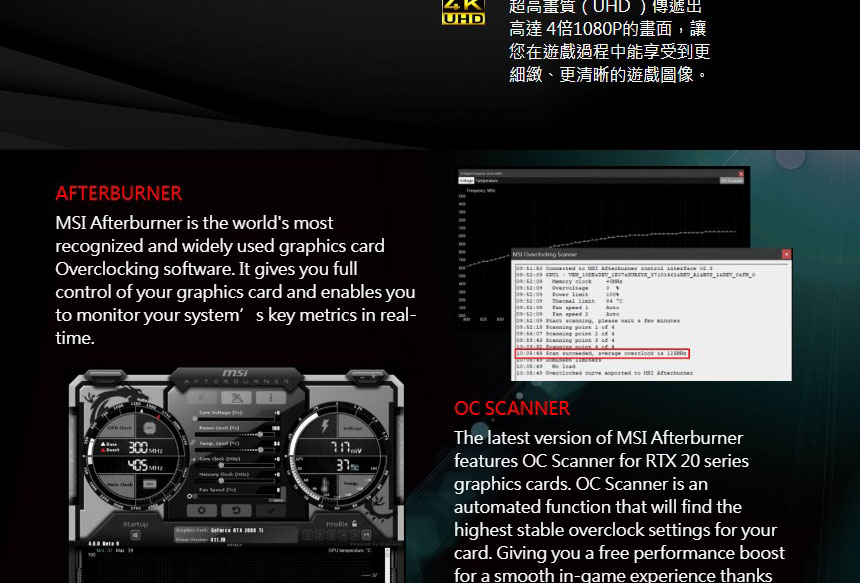Click the 300 MHz base clock readout
The width and height of the screenshot is (860, 583).
click(145, 448)
